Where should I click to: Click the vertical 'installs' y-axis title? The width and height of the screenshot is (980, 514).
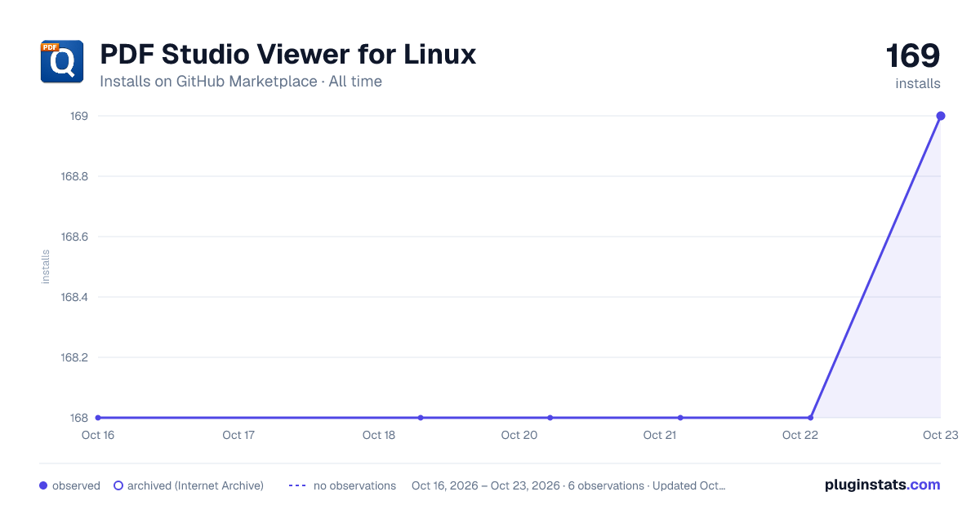(46, 267)
